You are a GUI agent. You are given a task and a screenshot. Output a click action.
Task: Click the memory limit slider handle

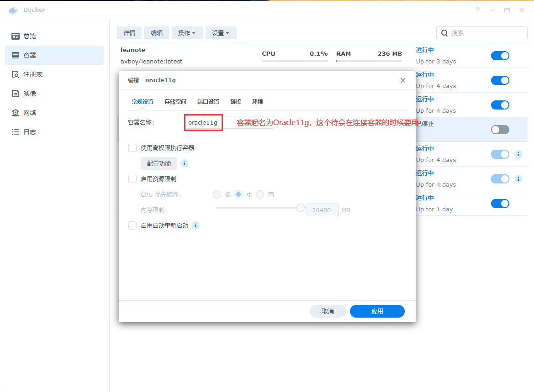tap(301, 208)
